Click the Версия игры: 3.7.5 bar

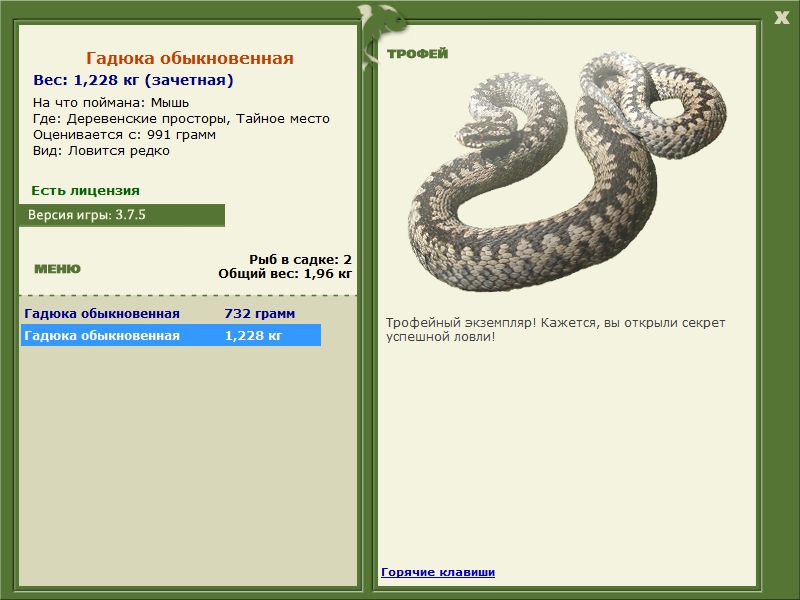pos(122,215)
